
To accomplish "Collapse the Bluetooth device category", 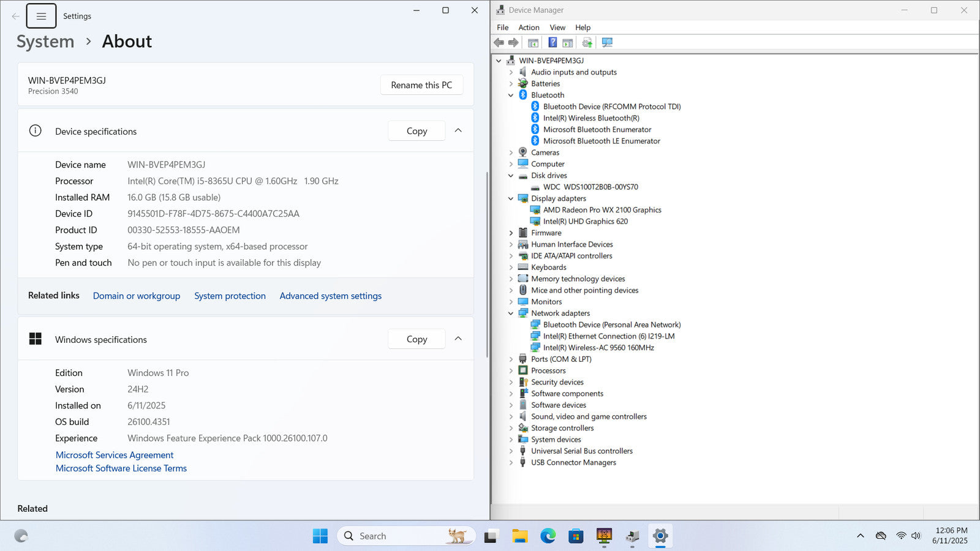I will pos(511,95).
